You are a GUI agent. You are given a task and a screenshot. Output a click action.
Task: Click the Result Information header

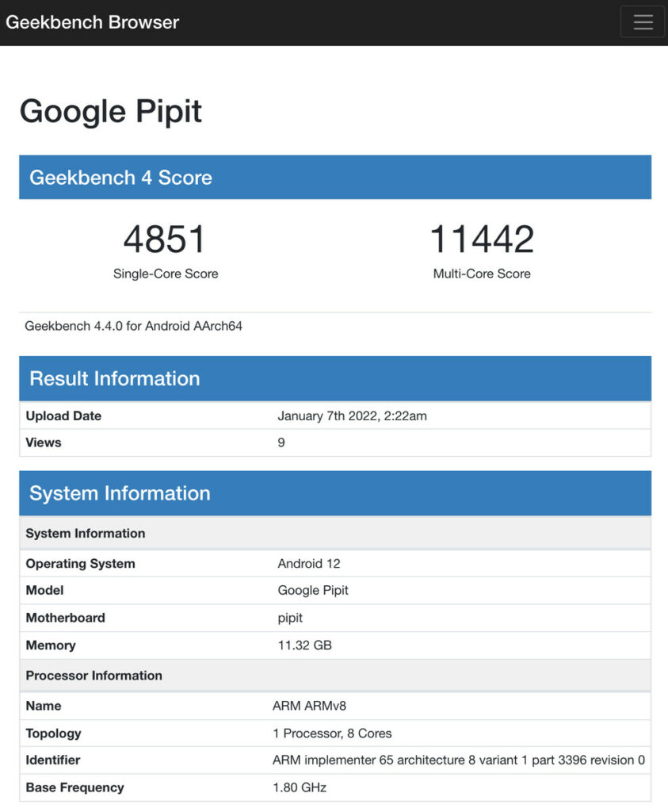pos(335,378)
